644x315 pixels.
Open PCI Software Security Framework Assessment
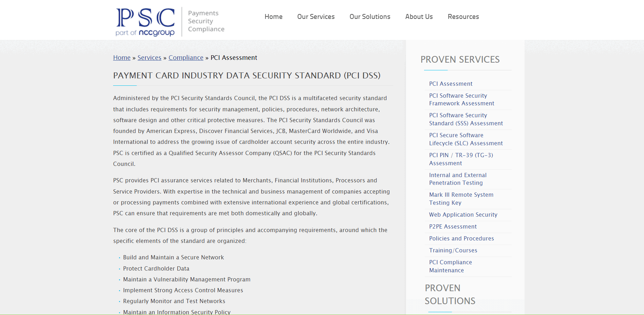coord(462,99)
